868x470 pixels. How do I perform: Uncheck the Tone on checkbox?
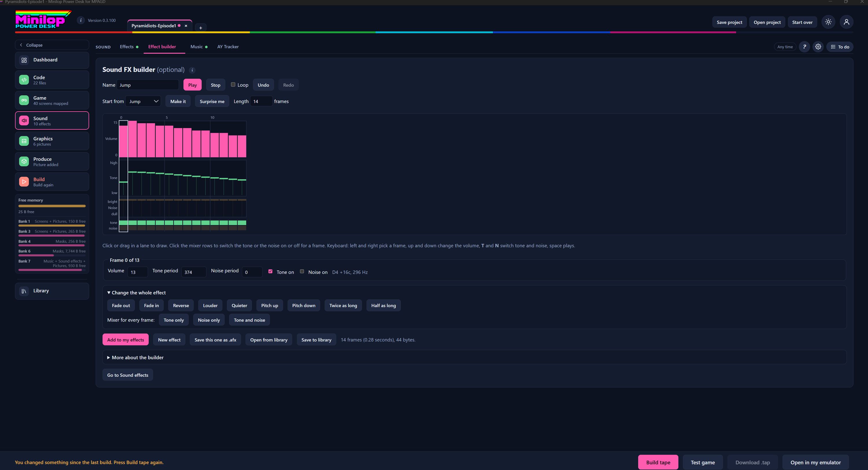click(x=270, y=271)
